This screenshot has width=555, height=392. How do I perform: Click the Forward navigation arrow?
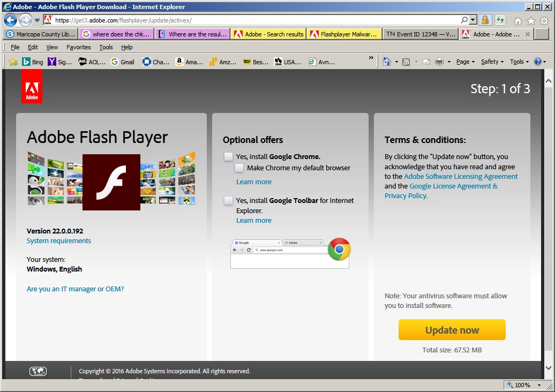[25, 20]
